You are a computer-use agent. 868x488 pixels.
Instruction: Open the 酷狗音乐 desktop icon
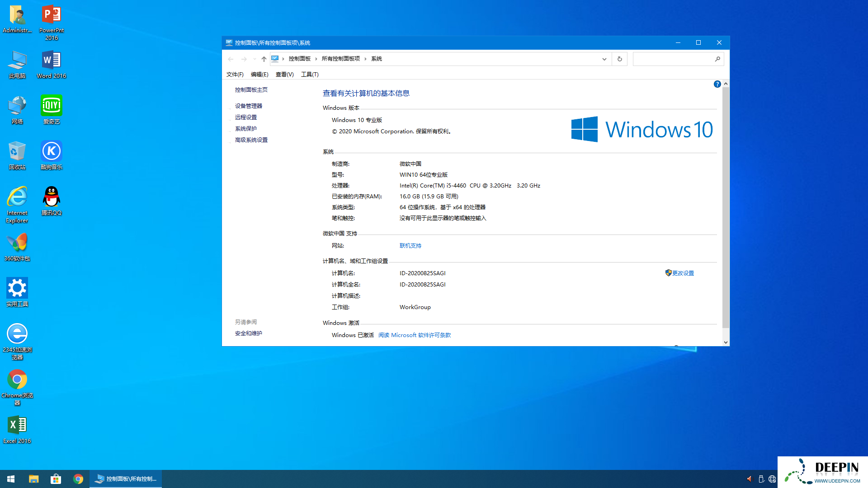pos(52,156)
